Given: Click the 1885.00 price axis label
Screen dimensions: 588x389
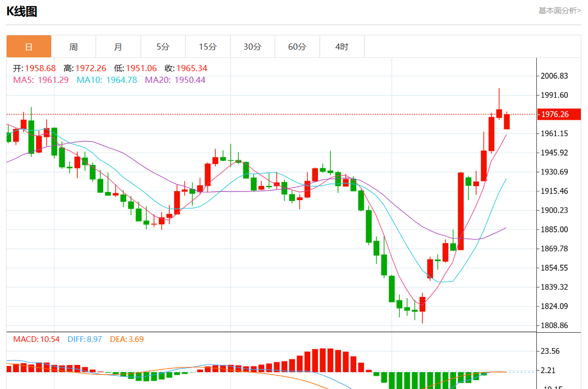Looking at the screenshot, I should 554,229.
